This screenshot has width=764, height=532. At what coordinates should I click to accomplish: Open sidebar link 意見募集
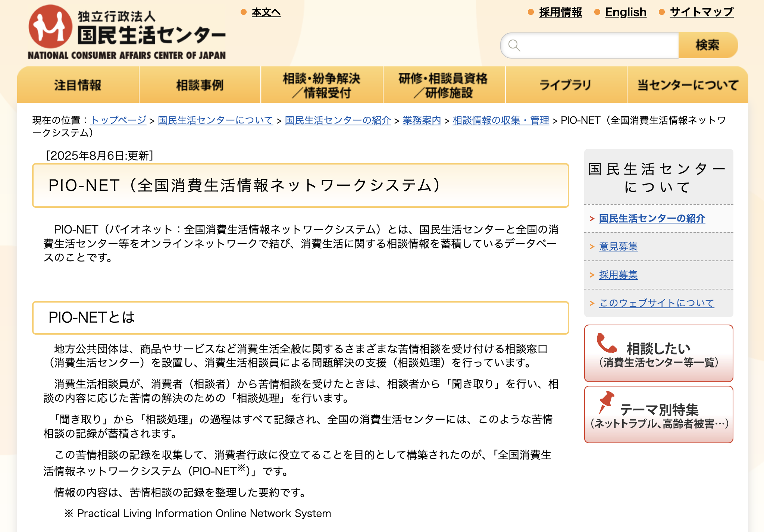coord(618,247)
